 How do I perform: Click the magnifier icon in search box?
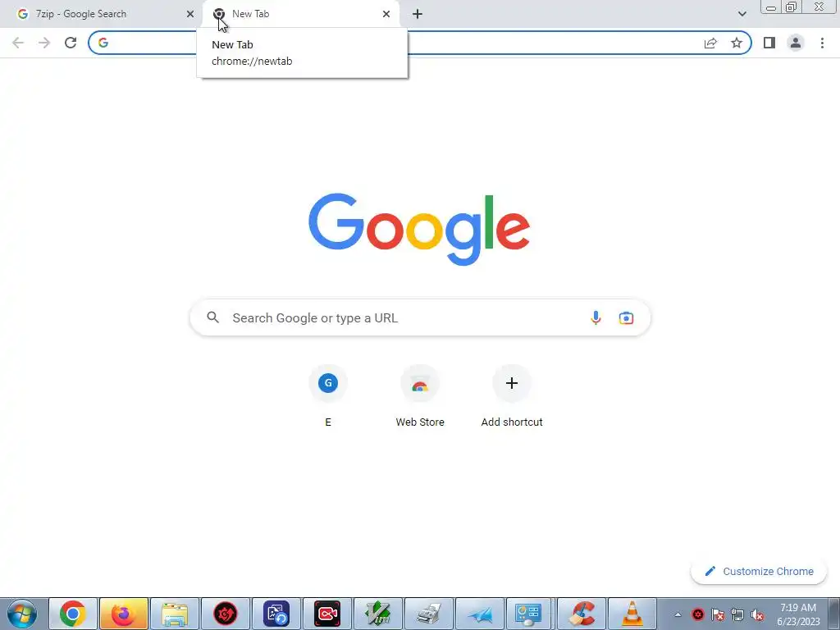pos(212,317)
